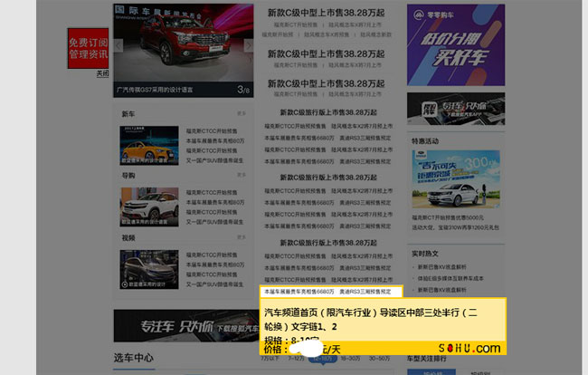Image resolution: width=588 pixels, height=375 pixels.
Task: Open hot article 体验E级多媒体互联养车成本
Action: point(450,278)
